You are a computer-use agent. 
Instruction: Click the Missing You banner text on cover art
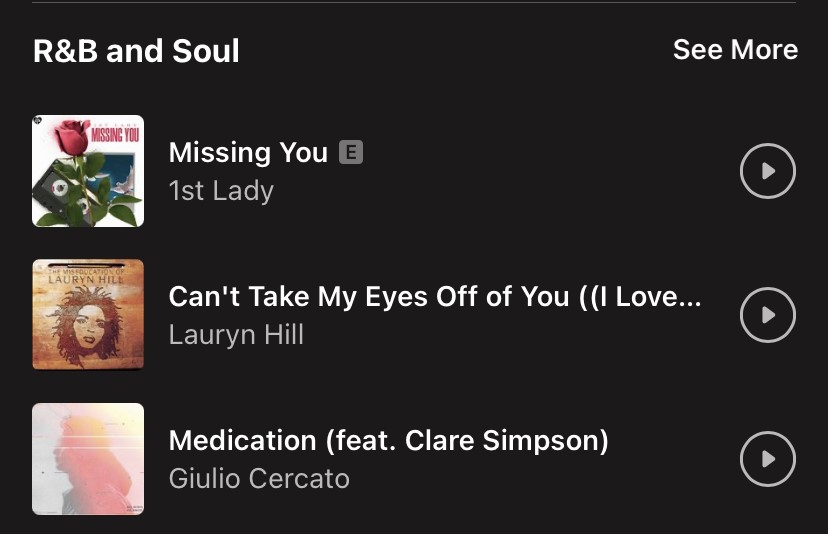[113, 135]
